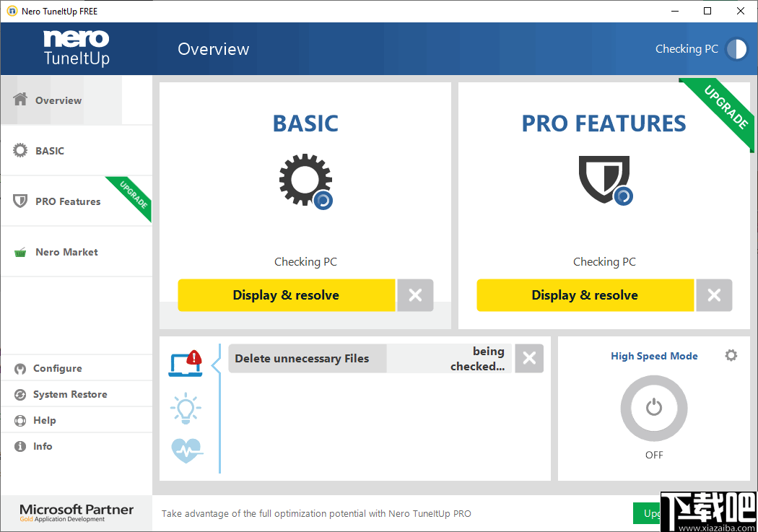This screenshot has width=758, height=532.
Task: Click the System Restore circular icon
Action: (x=19, y=395)
